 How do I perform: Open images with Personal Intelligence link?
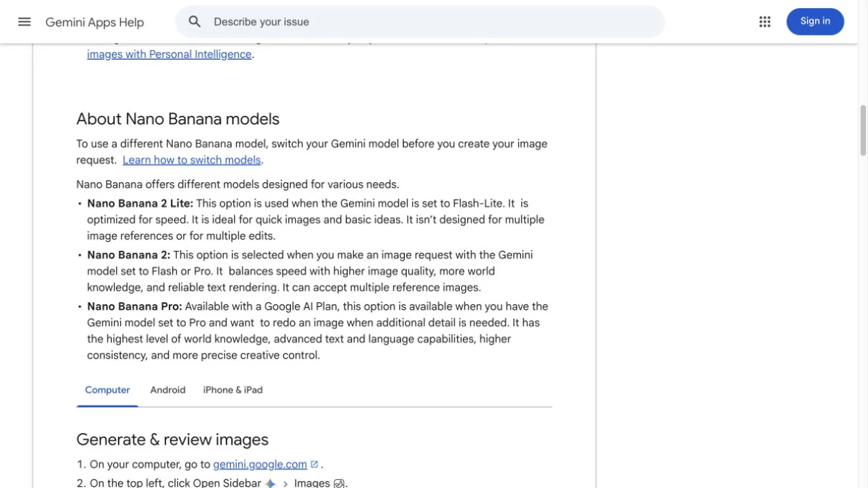[x=169, y=54]
